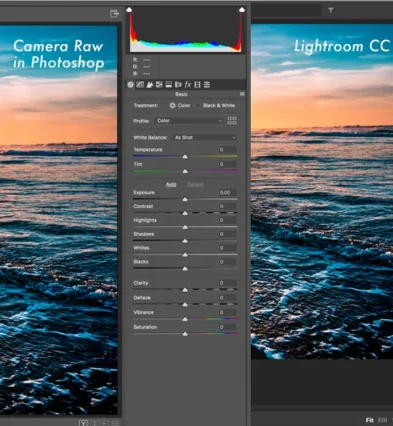Select the Color treatment radio button
393x426 pixels.
tap(172, 105)
